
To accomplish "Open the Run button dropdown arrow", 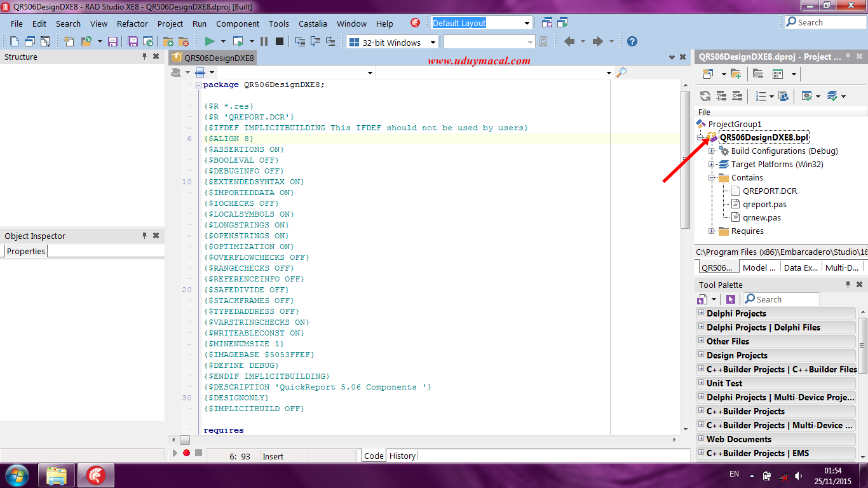I will pos(223,41).
